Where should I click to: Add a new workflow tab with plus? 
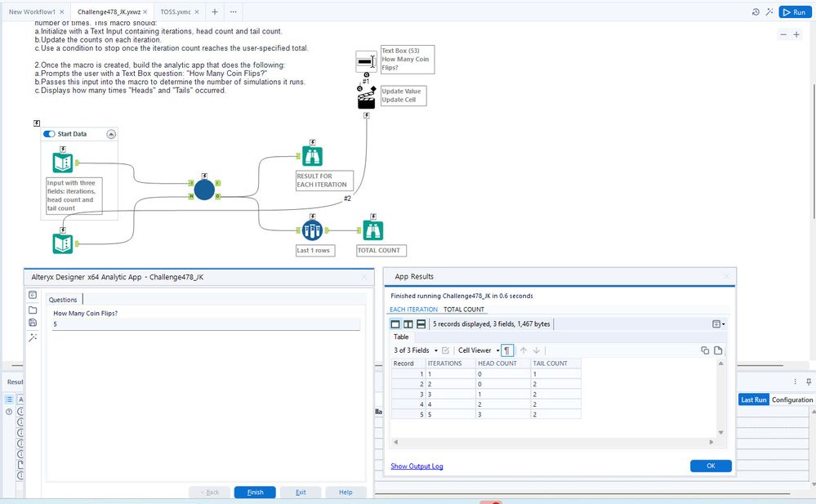coord(214,11)
